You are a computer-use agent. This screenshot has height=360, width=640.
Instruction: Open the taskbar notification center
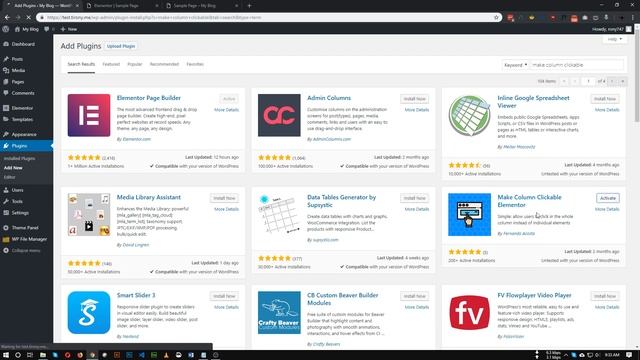tap(629, 355)
